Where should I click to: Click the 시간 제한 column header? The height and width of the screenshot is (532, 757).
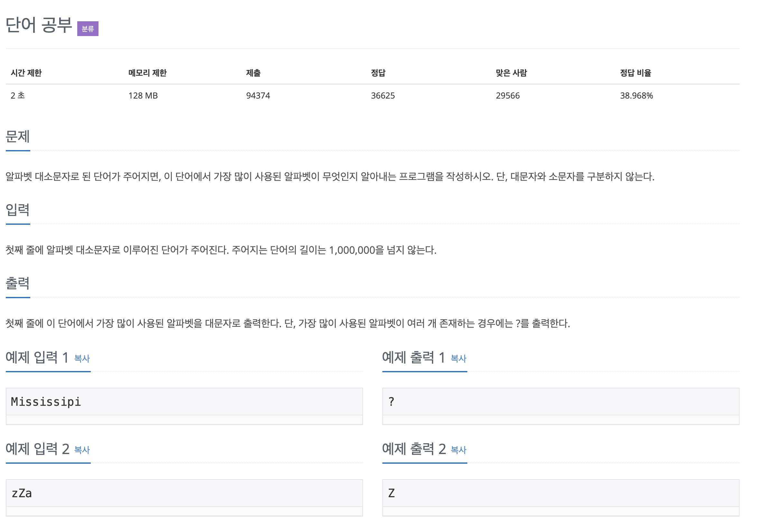point(26,73)
